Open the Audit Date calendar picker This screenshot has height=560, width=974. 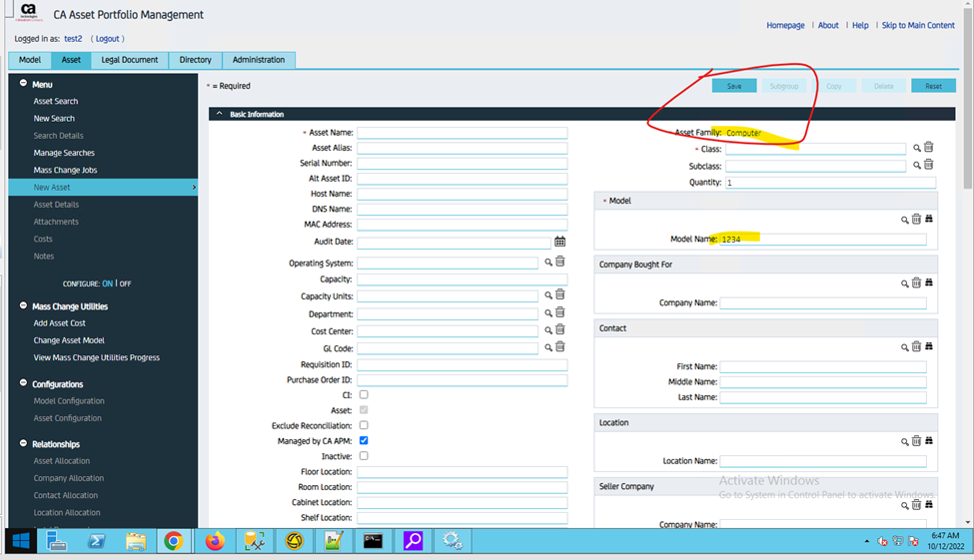click(559, 242)
